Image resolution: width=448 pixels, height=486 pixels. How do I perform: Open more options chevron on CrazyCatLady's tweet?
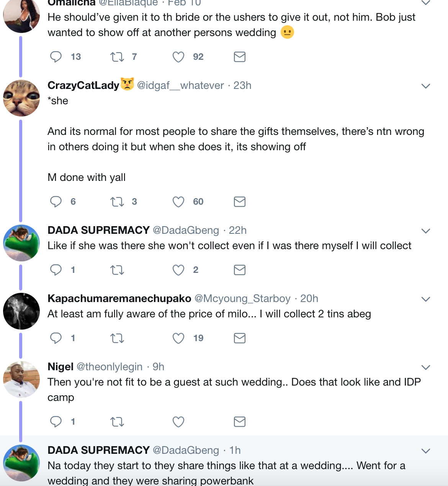pos(426,86)
